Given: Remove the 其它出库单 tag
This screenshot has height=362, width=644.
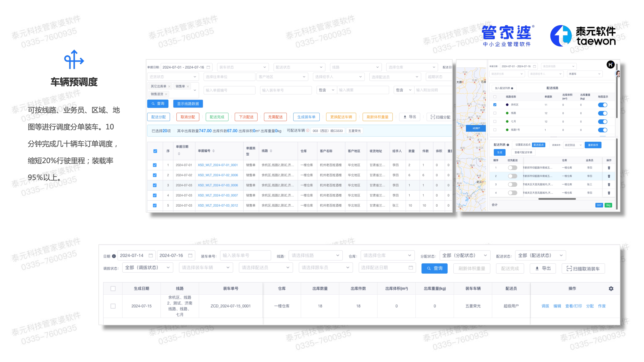Looking at the screenshot, I should pyautogui.click(x=169, y=86).
